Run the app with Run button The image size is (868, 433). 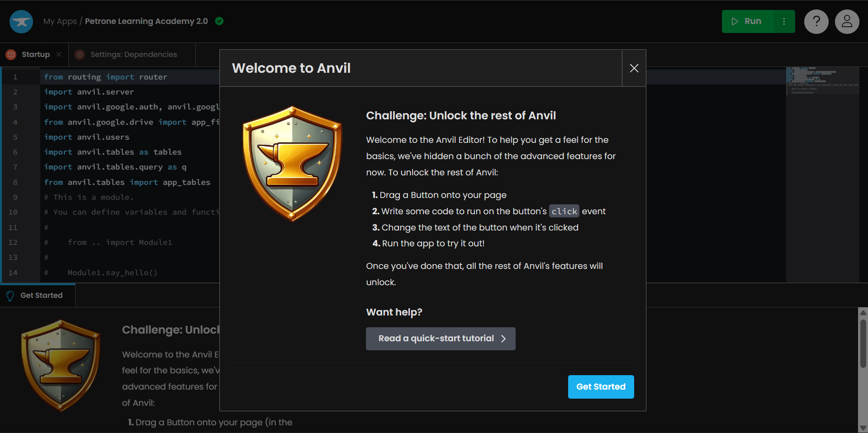click(x=747, y=22)
